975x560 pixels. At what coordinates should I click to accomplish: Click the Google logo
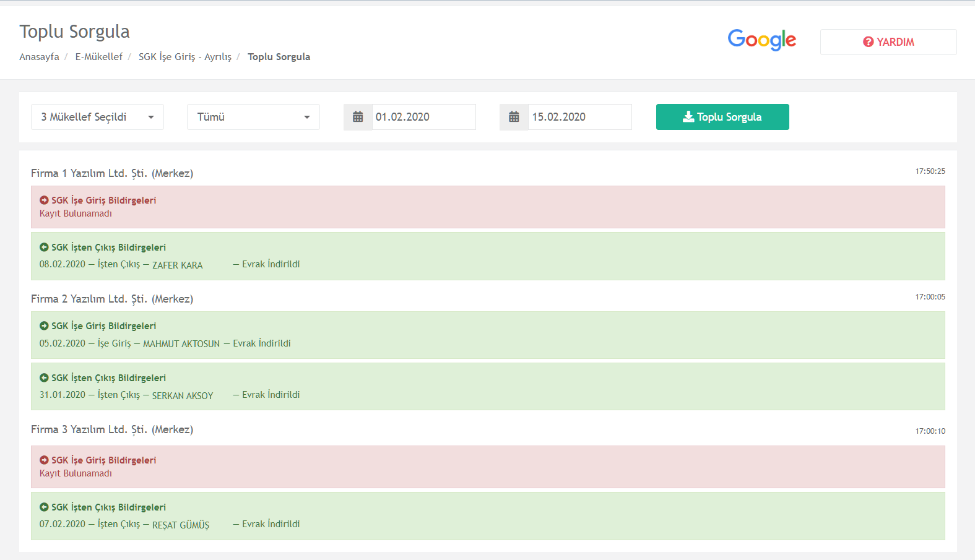[x=762, y=40]
